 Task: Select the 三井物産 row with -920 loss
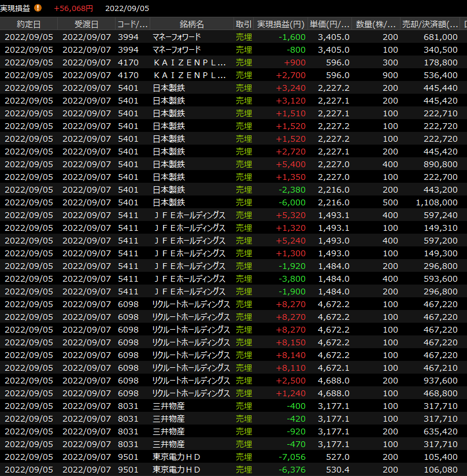tap(231, 431)
